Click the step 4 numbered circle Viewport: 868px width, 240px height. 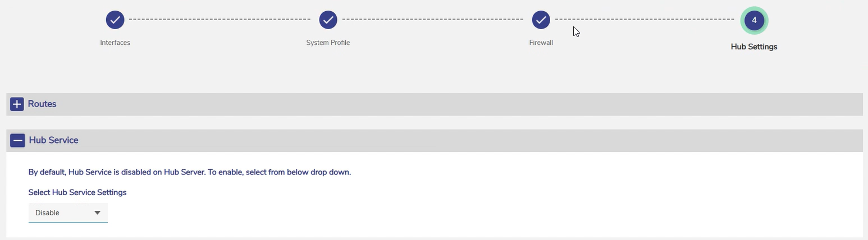pyautogui.click(x=754, y=20)
